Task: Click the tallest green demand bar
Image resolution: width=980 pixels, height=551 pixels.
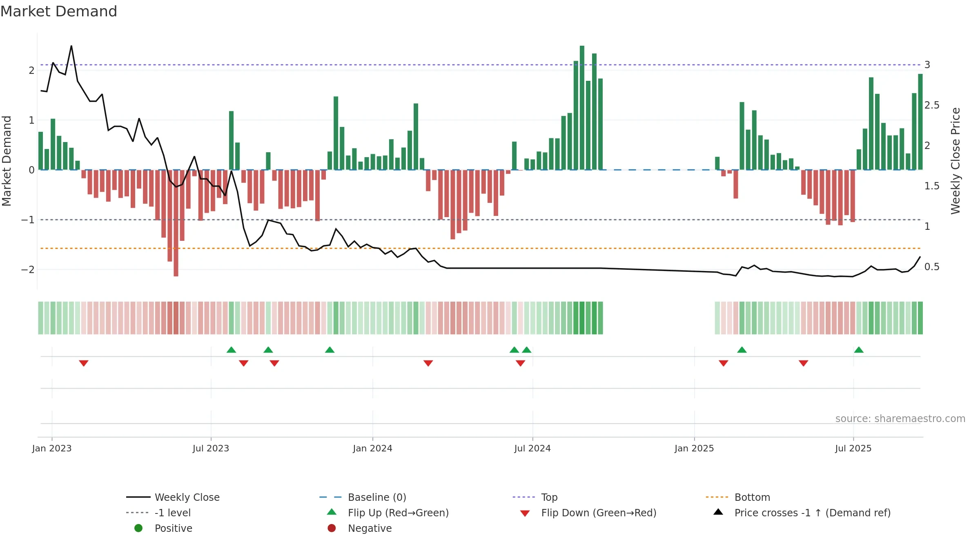Action: click(582, 108)
